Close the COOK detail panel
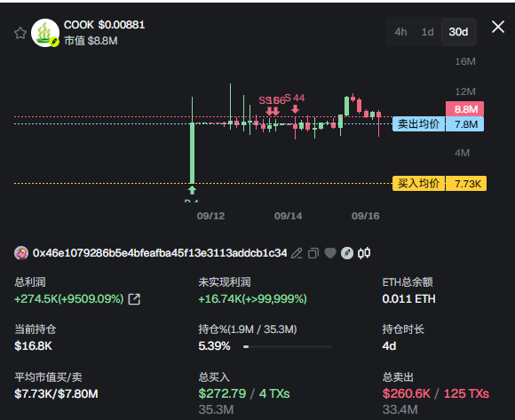This screenshot has width=515, height=420. coord(498,27)
